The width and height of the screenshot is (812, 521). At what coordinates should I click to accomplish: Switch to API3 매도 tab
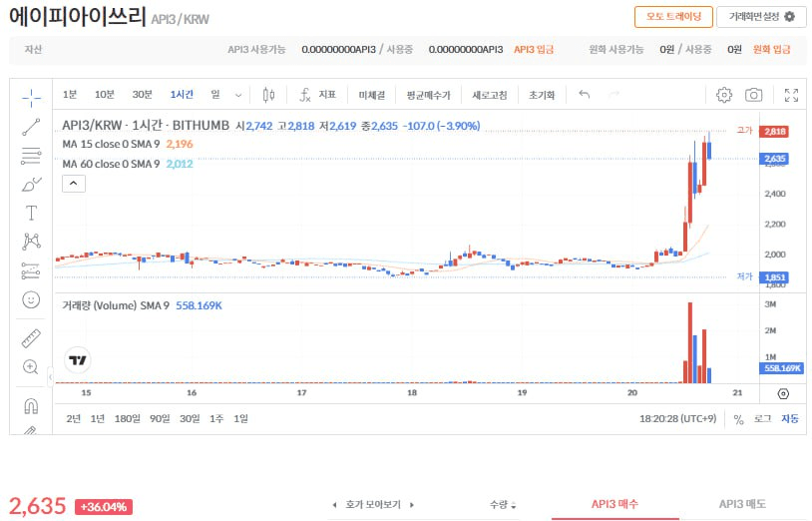point(742,504)
